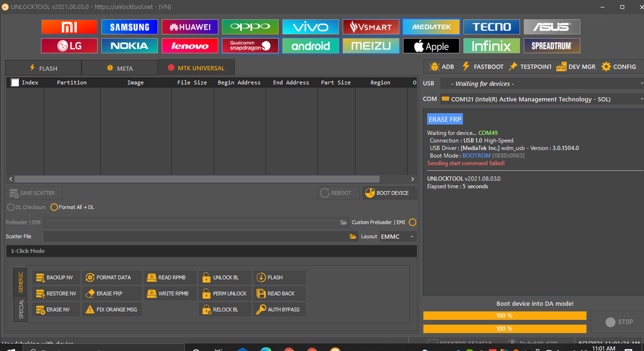Run AUTH BYPASS operation
Viewport: 644px width, 351px height.
coord(279,310)
